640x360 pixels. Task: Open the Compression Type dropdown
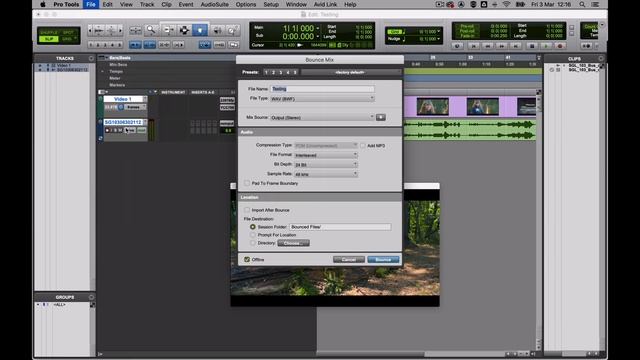coord(326,145)
